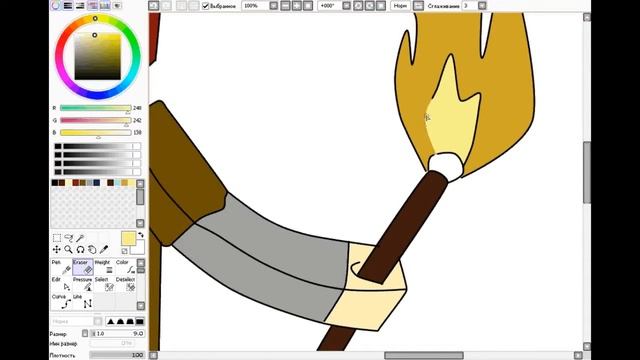640x360 pixels.
Task: Adjust the R channel slider
Action: pyautogui.click(x=96, y=108)
